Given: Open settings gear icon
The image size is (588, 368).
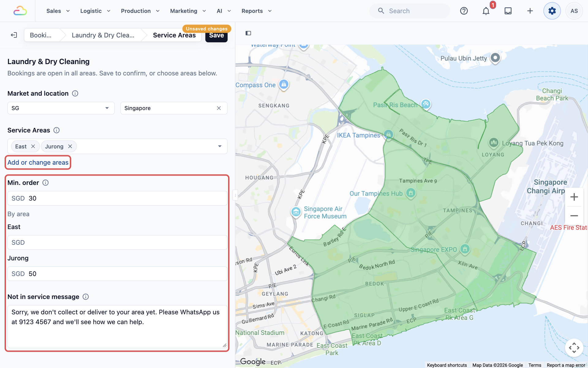Looking at the screenshot, I should [x=552, y=11].
